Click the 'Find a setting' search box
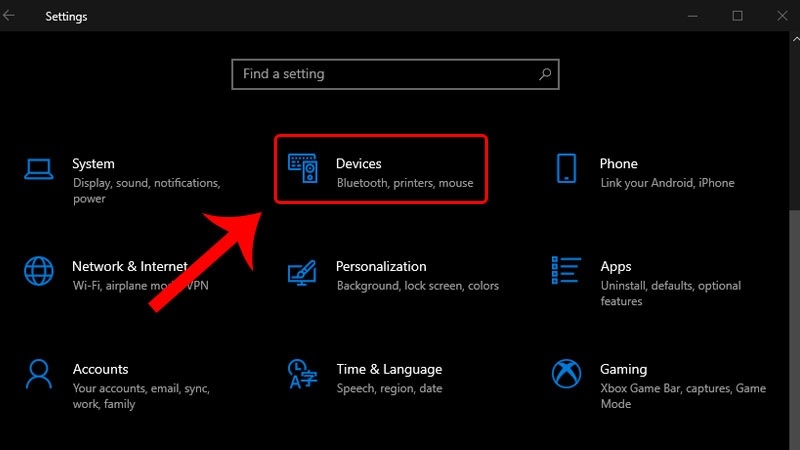The height and width of the screenshot is (450, 800). pyautogui.click(x=395, y=74)
